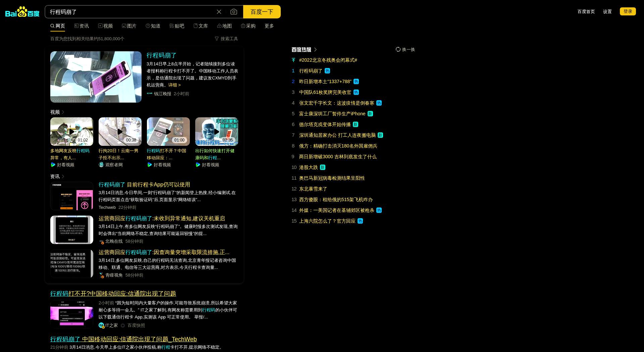644x352 pixels.
Task: Click pinned-to-top arrow icon in hot list
Action: 293,60
